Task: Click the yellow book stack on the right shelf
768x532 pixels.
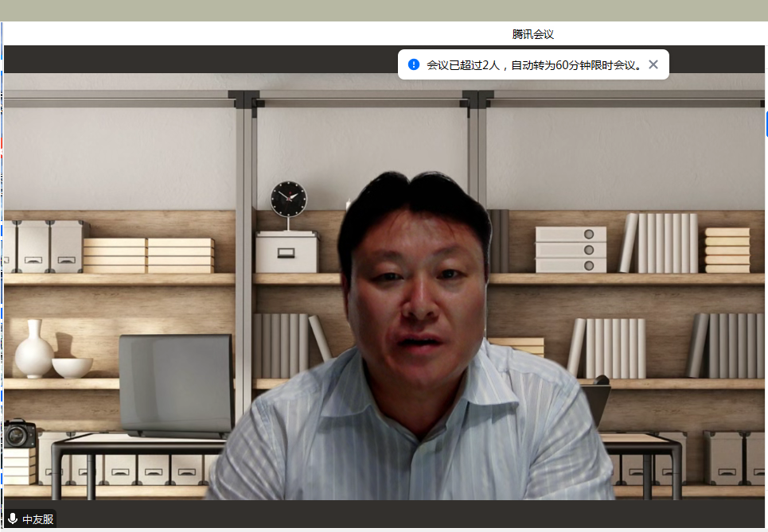Action: pyautogui.click(x=727, y=250)
